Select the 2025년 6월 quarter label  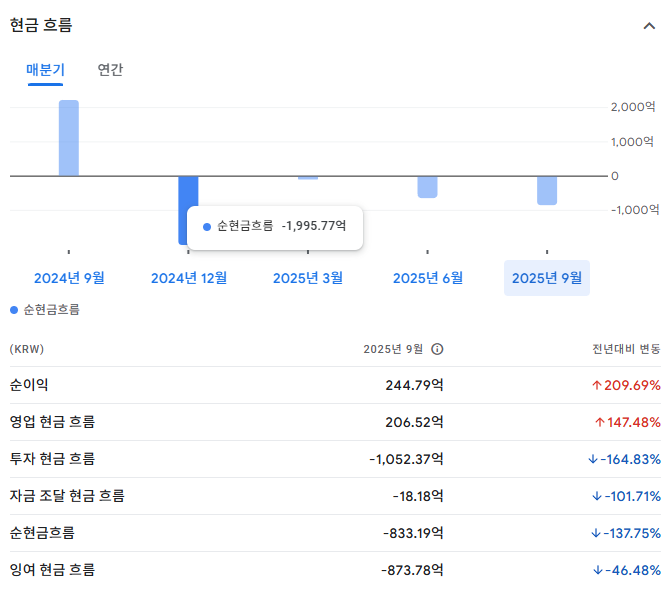[x=428, y=278]
